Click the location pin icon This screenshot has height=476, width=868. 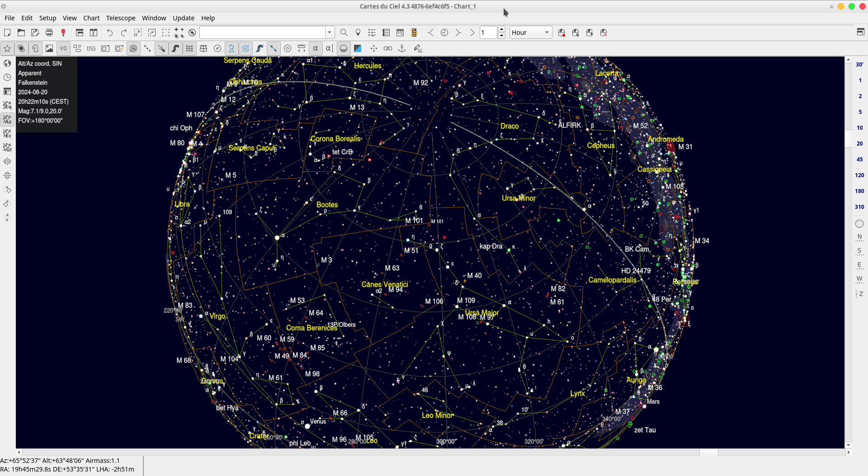point(358,33)
